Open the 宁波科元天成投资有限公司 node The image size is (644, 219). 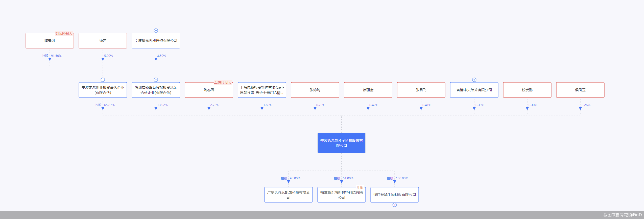coord(156,41)
